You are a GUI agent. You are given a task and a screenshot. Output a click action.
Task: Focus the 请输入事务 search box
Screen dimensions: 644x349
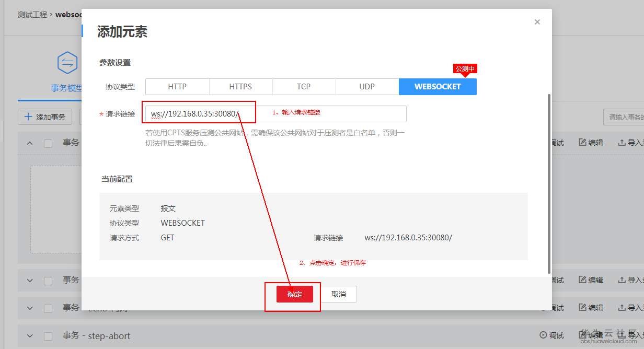[x=624, y=117]
